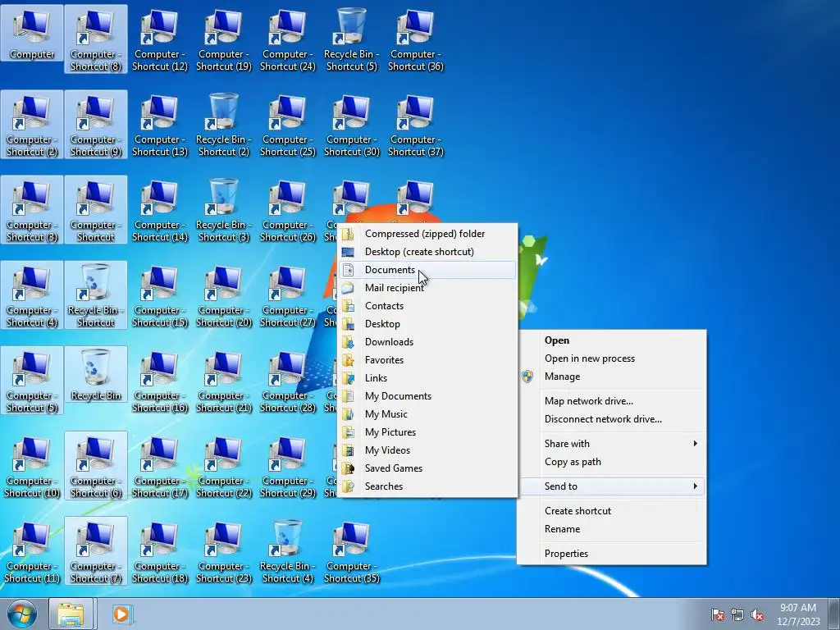Choose Open in new process
This screenshot has height=630, width=840.
pyautogui.click(x=611, y=358)
